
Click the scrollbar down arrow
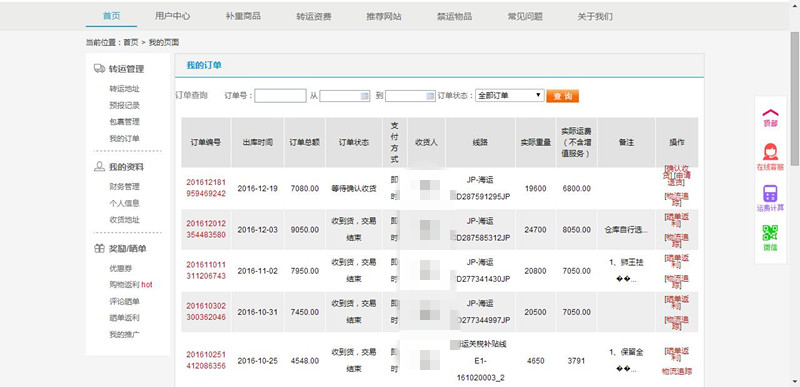click(795, 381)
